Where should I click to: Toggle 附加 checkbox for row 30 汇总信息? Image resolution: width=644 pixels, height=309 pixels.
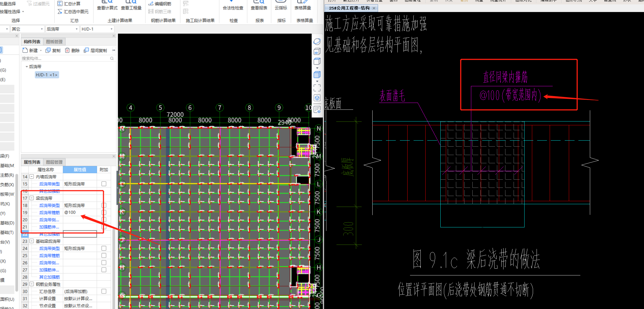[104, 291]
